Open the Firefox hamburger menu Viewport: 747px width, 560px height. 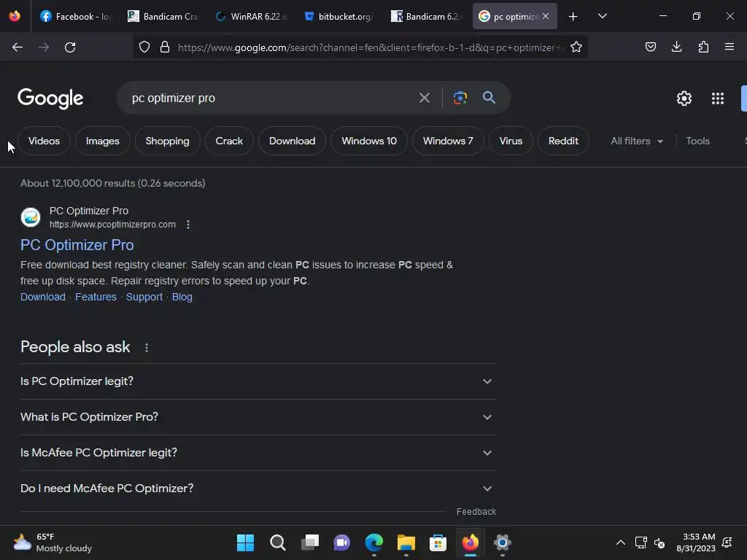point(729,47)
